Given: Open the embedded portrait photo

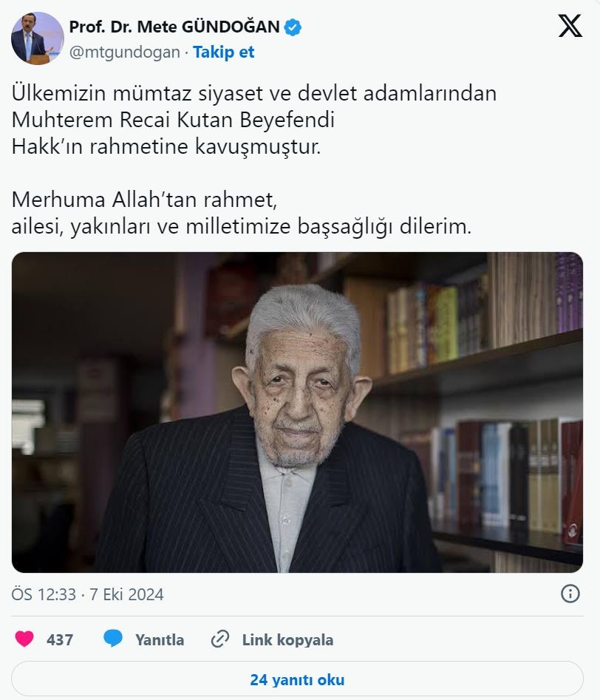Looking at the screenshot, I should click(x=297, y=412).
